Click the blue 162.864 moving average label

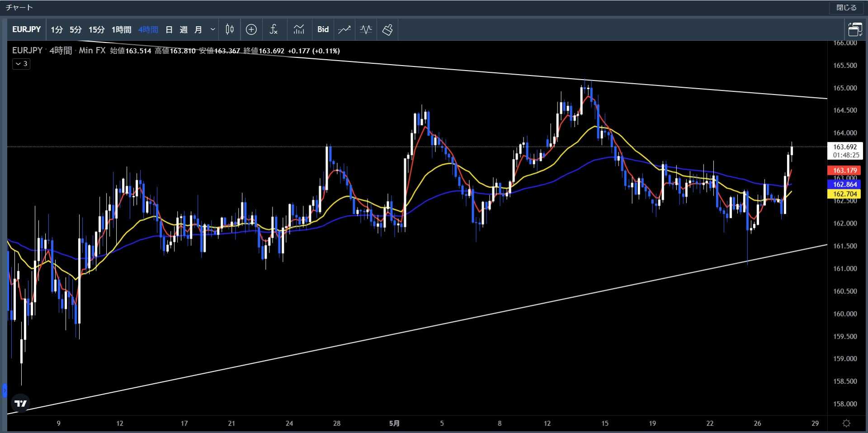(845, 184)
